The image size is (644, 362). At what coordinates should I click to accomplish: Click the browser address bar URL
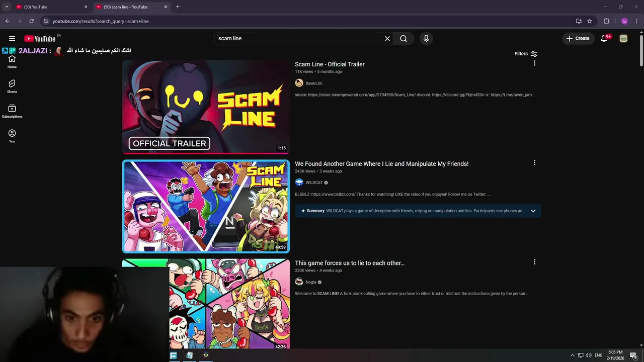click(x=101, y=21)
